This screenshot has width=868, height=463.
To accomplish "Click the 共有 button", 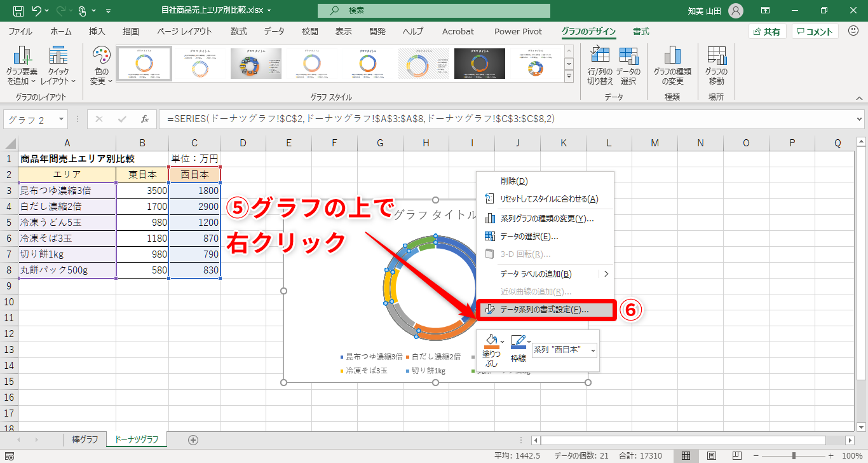I will (768, 31).
